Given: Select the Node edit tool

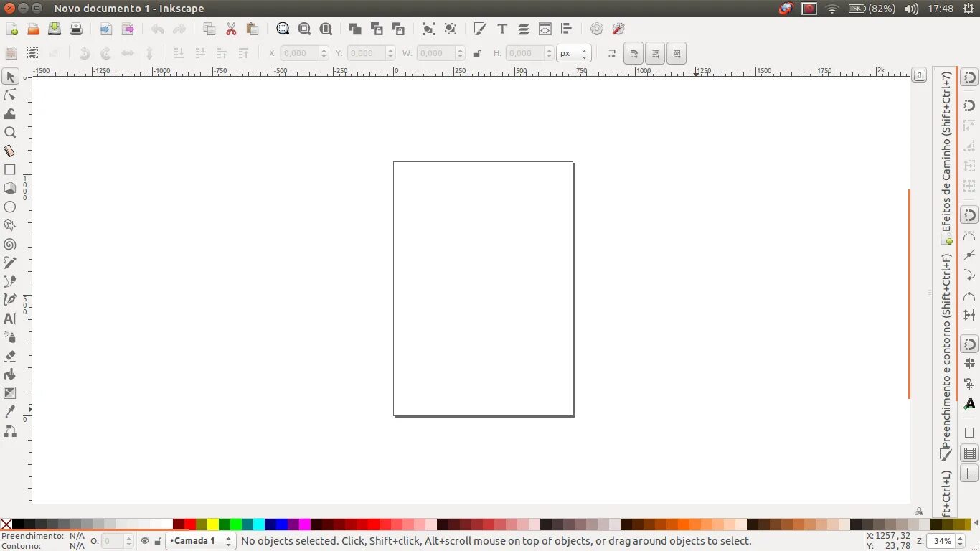Looking at the screenshot, I should tap(10, 95).
